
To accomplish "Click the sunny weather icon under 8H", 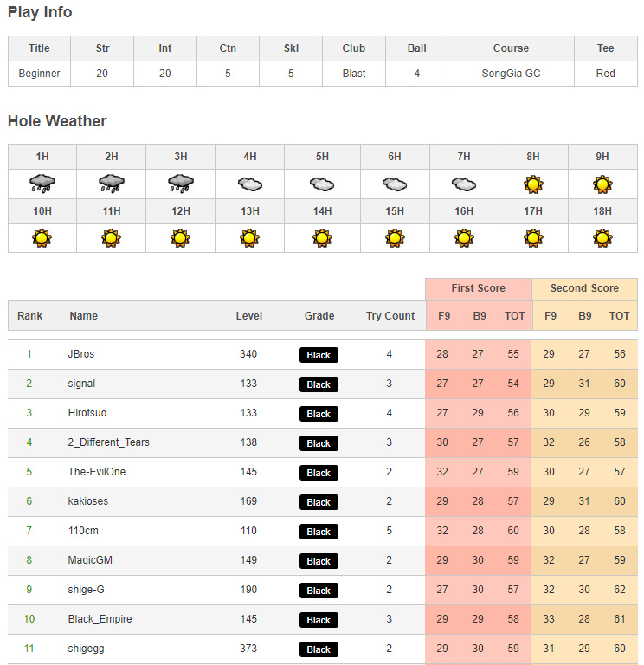I will [533, 184].
